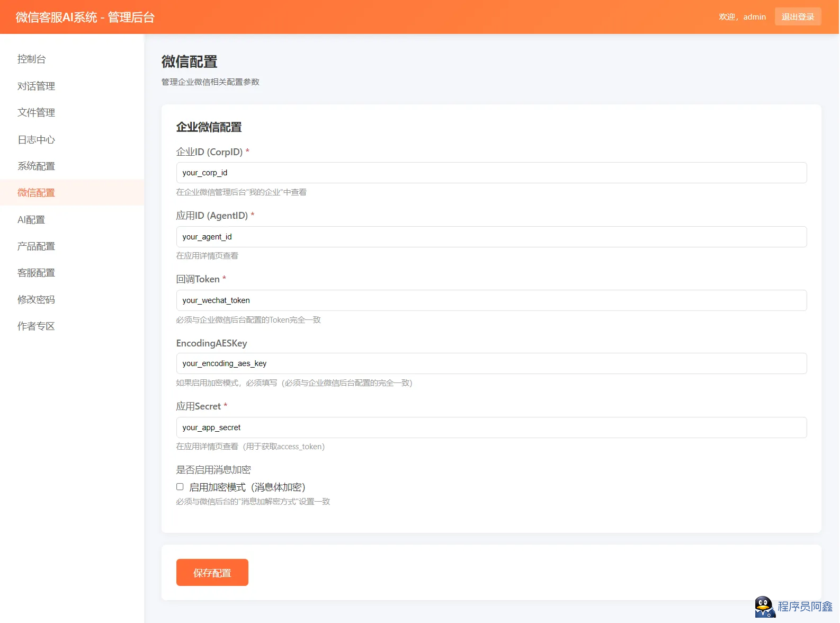The image size is (840, 623).
Task: Go to 对话管理 in sidebar
Action: [36, 86]
